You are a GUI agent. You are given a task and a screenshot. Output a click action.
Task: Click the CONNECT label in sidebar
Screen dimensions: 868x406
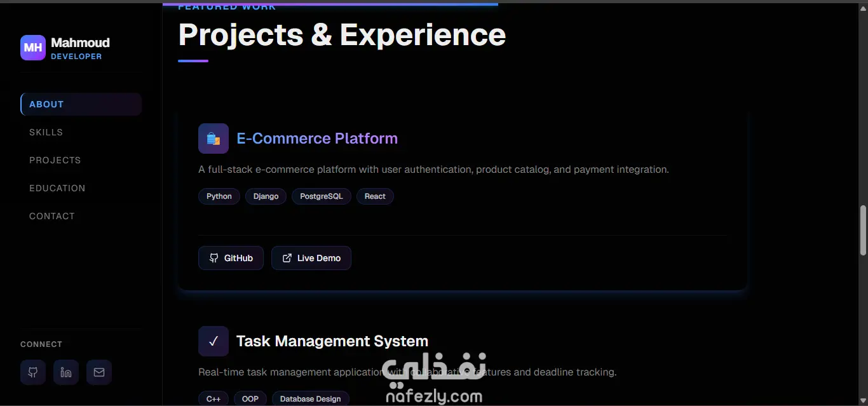41,344
